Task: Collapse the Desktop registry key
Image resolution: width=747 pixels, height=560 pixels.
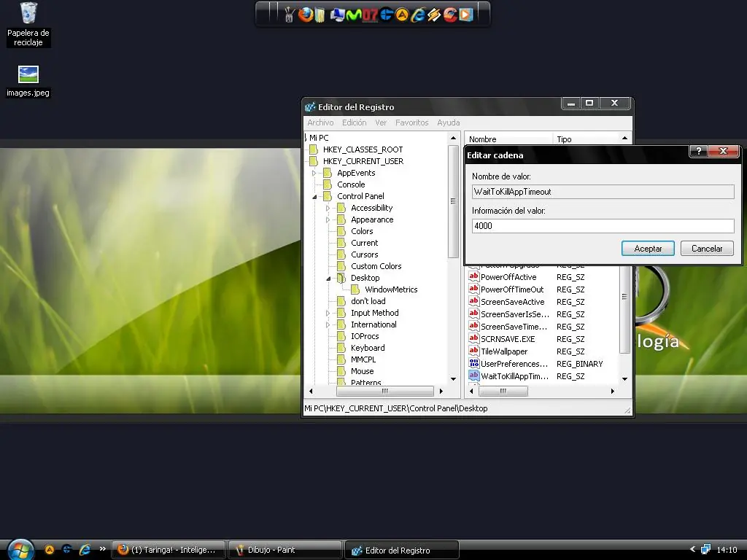Action: coord(328,278)
